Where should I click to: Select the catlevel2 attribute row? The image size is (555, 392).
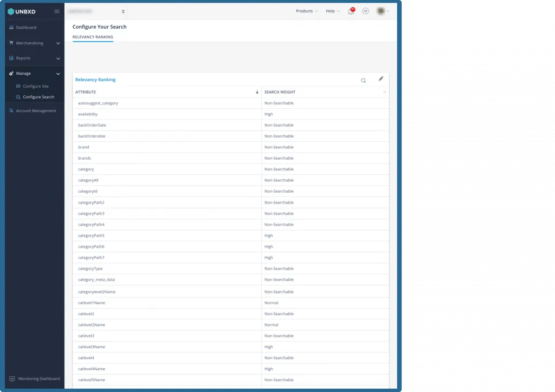click(x=231, y=314)
